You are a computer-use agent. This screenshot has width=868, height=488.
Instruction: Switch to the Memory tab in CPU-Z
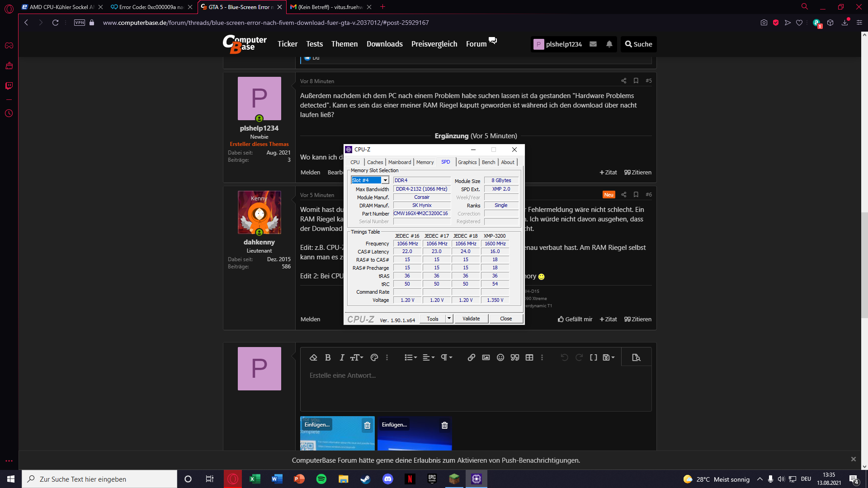pyautogui.click(x=425, y=162)
